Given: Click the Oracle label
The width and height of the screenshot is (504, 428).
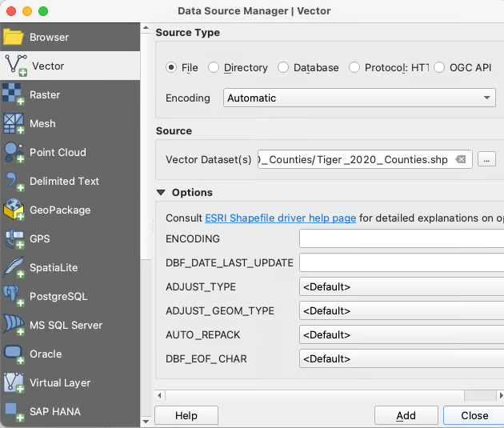Looking at the screenshot, I should 46,354.
